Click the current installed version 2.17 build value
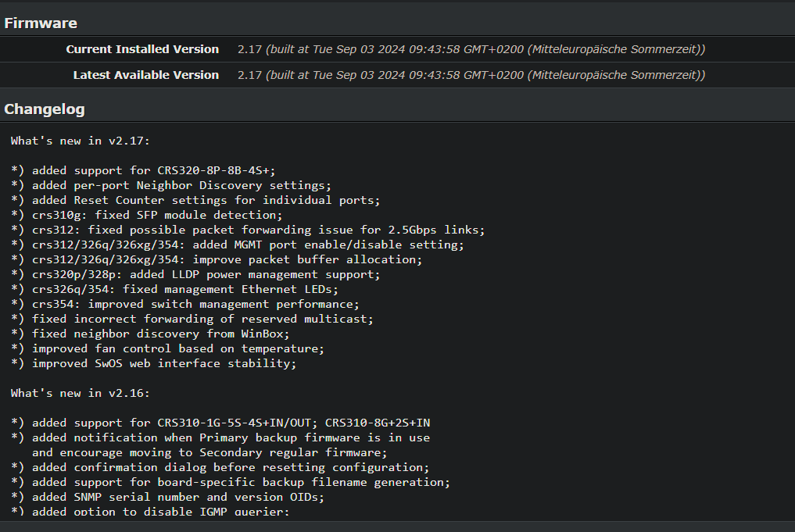Screen dimensions: 795x532 (x=471, y=49)
